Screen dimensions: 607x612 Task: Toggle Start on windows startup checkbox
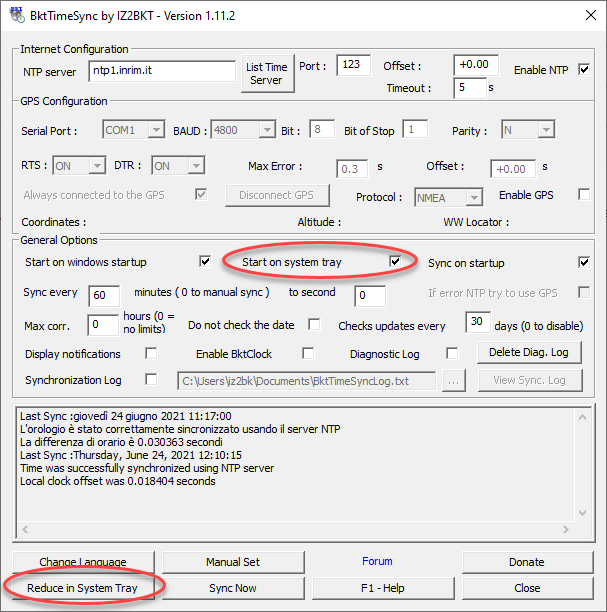coord(205,261)
